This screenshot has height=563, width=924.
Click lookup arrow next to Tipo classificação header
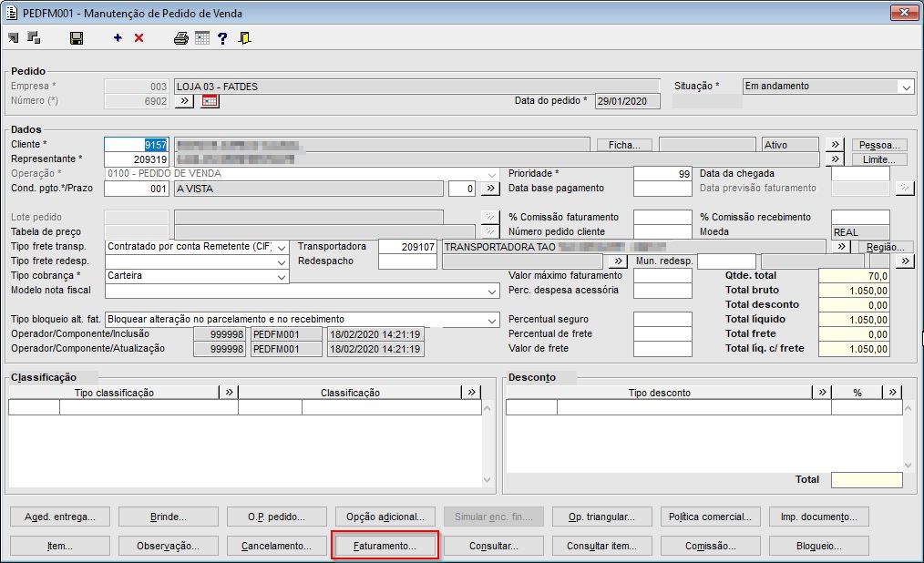(x=229, y=393)
